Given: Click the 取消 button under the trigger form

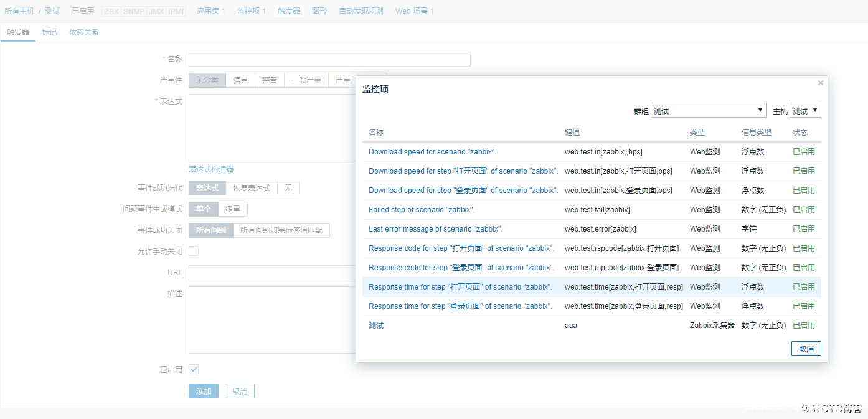Looking at the screenshot, I should tap(240, 391).
